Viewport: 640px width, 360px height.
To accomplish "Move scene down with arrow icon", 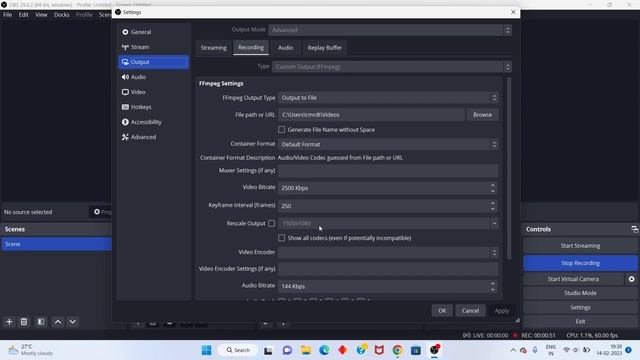I will tap(73, 322).
